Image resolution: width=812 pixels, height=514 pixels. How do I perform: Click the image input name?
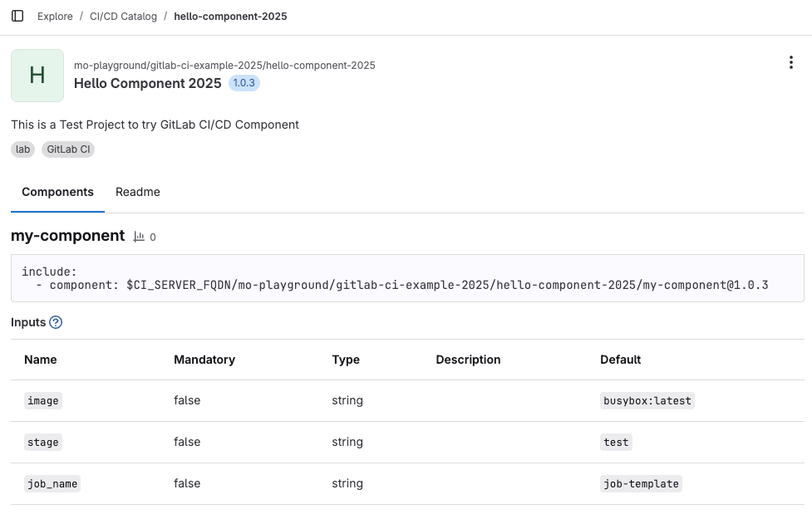(x=43, y=400)
